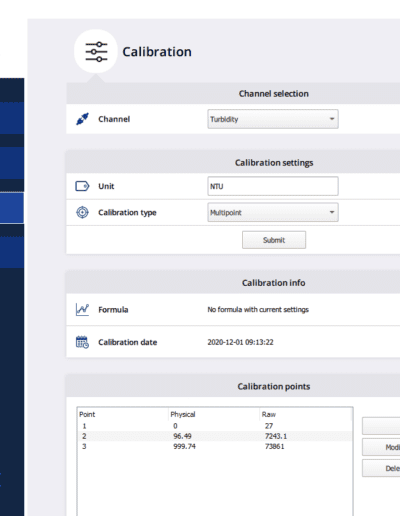Open the Turbidity channel dropdown
400x516 pixels.
coord(273,119)
